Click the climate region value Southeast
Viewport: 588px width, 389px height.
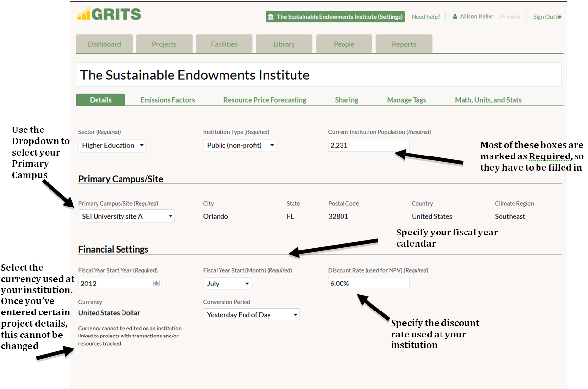510,216
